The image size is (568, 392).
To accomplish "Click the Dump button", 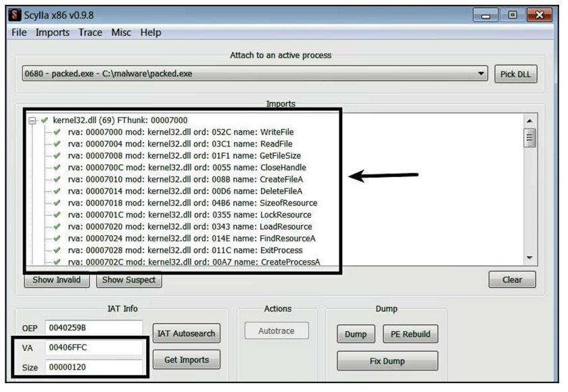I will (x=356, y=334).
